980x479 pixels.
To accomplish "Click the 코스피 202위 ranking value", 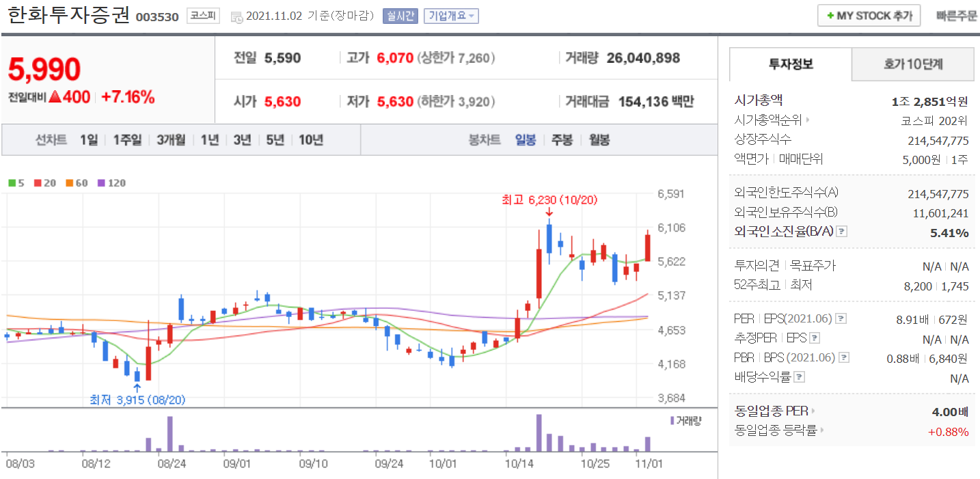I will (934, 120).
